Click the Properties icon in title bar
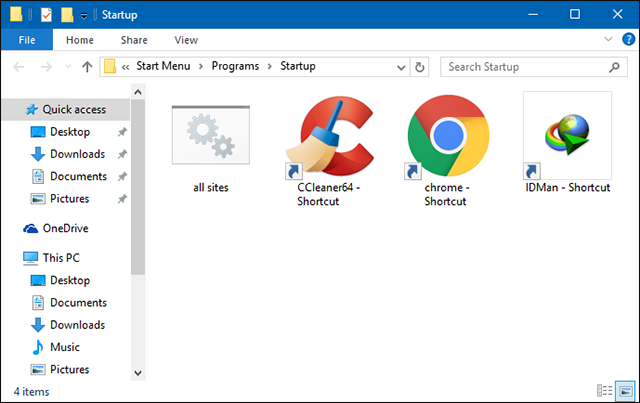The width and height of the screenshot is (640, 403). point(46,15)
